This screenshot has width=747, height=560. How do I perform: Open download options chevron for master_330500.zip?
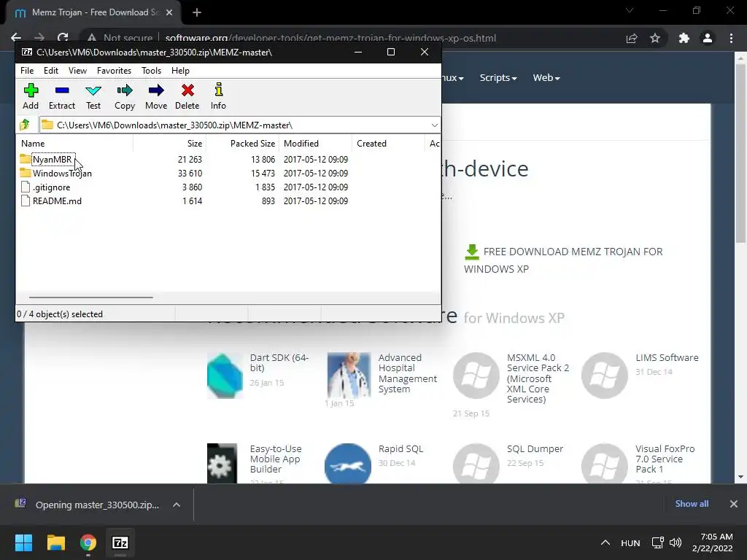point(177,505)
